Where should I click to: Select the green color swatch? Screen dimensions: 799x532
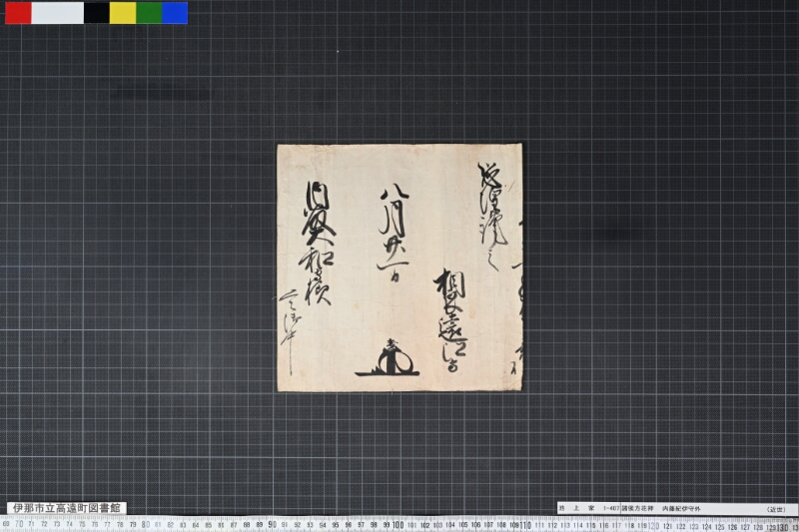tap(149, 13)
